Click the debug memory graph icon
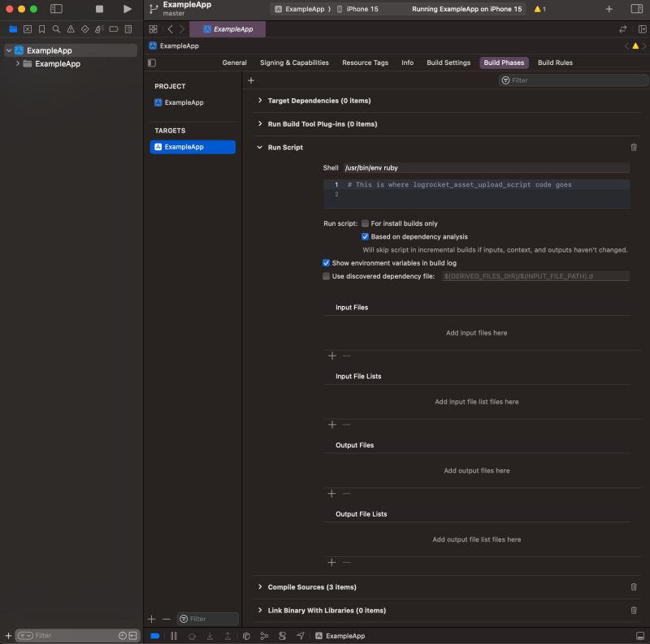 [264, 636]
